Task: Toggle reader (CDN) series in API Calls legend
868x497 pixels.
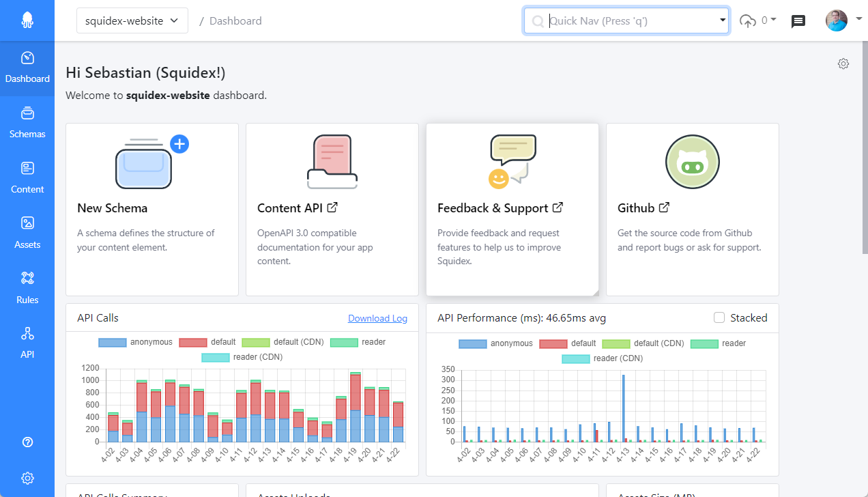Action: tap(242, 357)
